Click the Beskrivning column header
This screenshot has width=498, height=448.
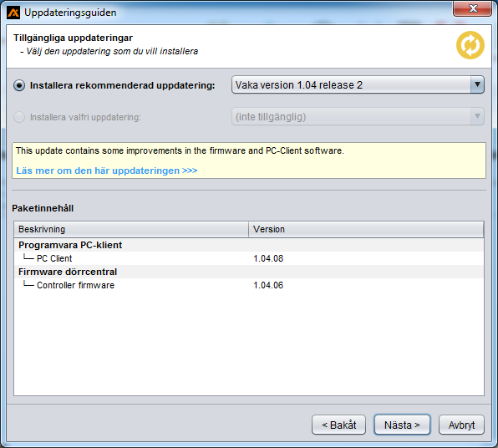pyautogui.click(x=131, y=229)
